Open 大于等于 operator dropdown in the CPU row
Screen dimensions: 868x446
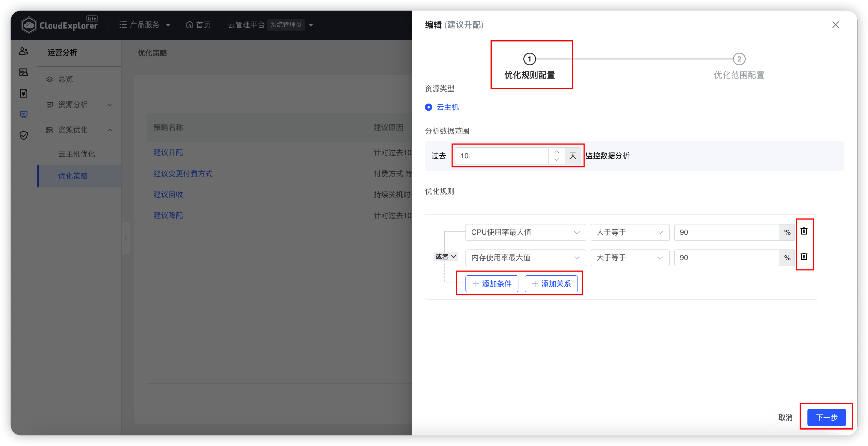pyautogui.click(x=630, y=232)
